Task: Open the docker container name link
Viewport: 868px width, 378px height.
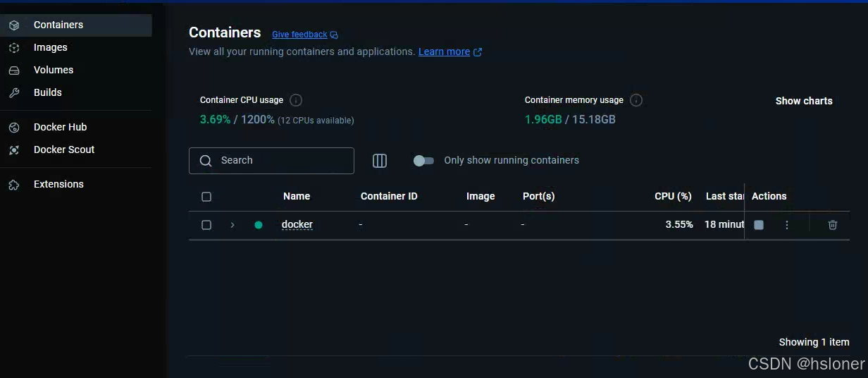Action: [297, 224]
